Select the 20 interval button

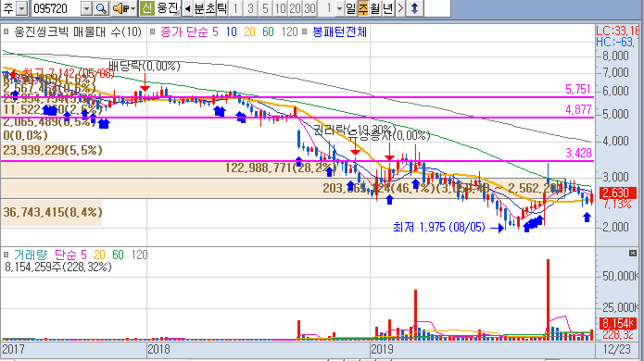(x=295, y=8)
